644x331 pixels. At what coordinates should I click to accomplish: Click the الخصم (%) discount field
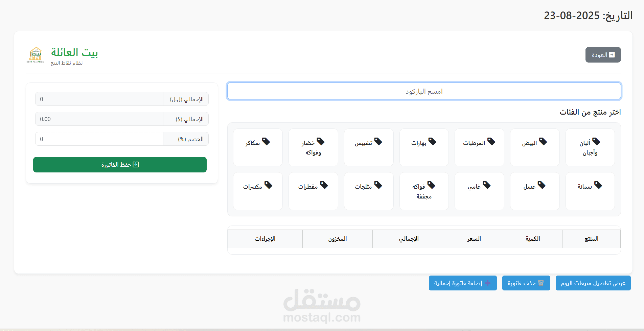coord(99,139)
